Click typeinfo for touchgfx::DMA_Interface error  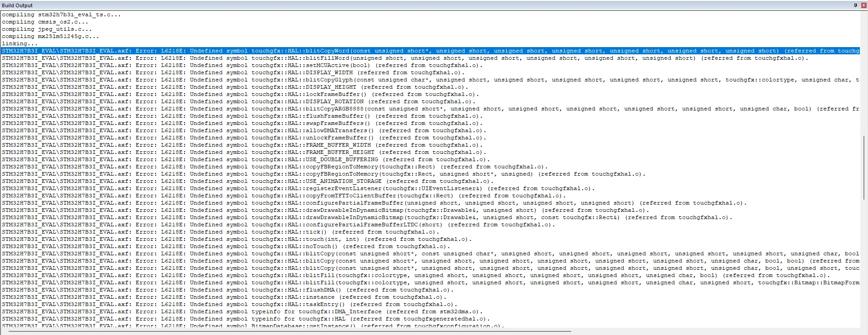(242, 311)
